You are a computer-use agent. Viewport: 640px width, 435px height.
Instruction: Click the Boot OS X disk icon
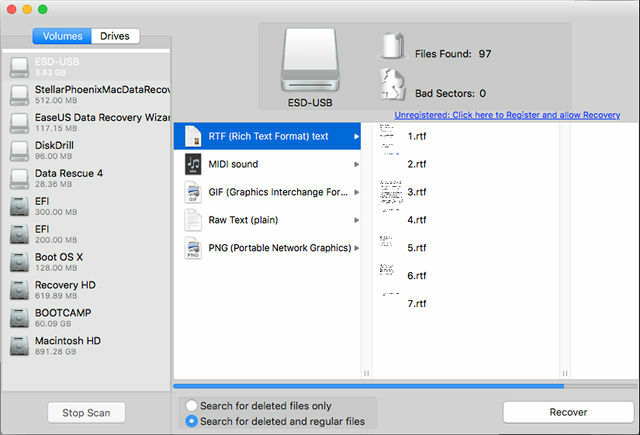pyautogui.click(x=19, y=262)
